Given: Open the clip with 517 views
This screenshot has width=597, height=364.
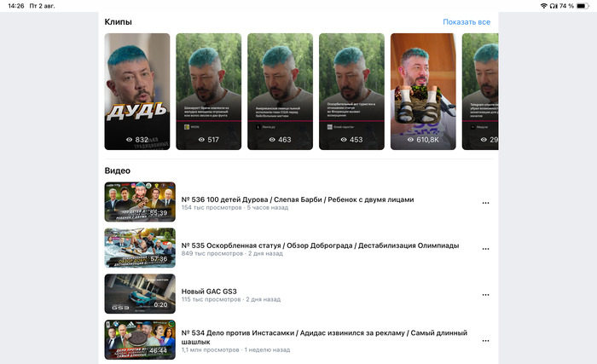Looking at the screenshot, I should click(209, 91).
